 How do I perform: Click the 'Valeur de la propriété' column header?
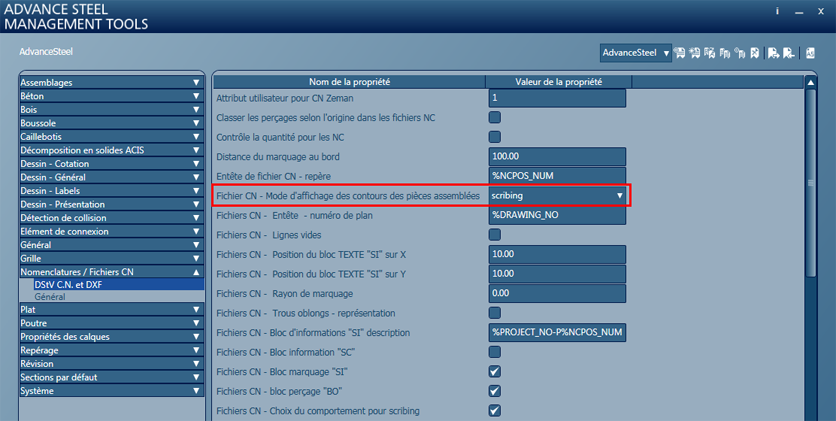[x=558, y=82]
